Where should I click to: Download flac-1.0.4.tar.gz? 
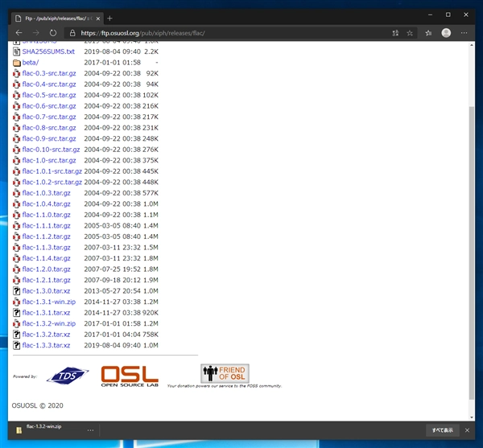pos(46,204)
